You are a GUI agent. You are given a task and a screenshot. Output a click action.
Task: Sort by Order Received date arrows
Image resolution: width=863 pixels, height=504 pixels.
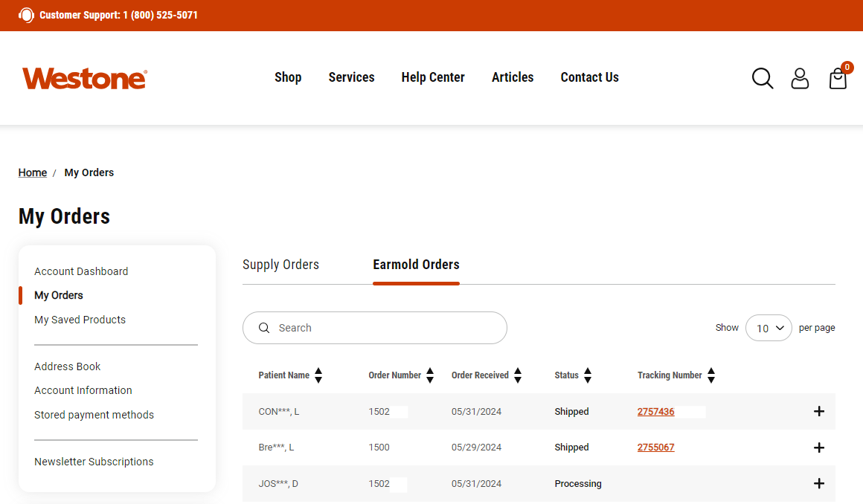(518, 375)
